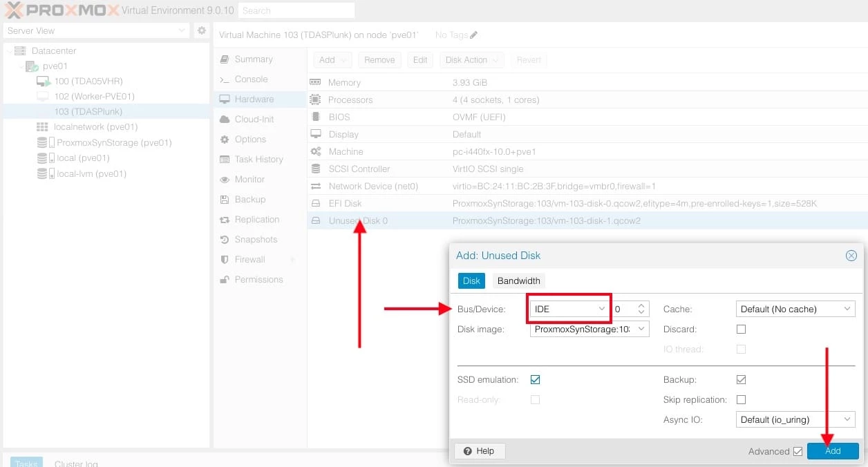Open the Server View dropdown
Image resolution: width=868 pixels, height=467 pixels.
point(95,30)
